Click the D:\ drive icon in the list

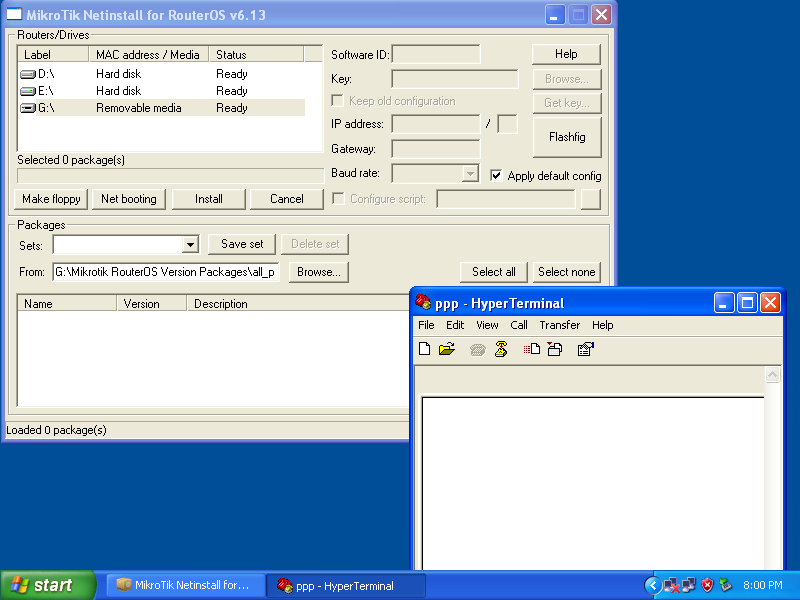[x=28, y=74]
